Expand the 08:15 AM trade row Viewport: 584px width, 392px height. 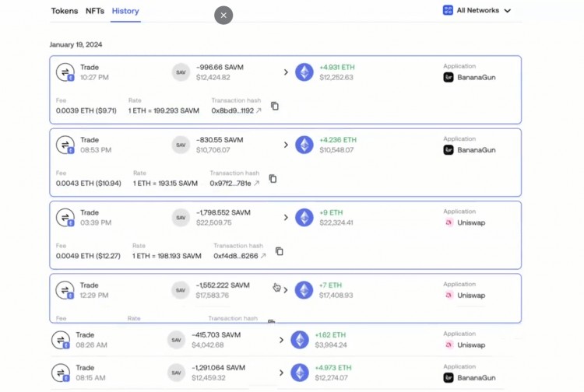pos(281,373)
